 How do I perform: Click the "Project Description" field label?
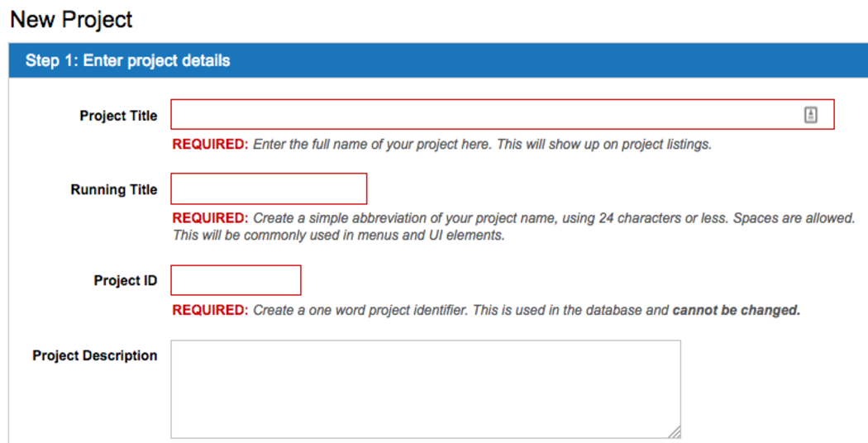tap(95, 355)
